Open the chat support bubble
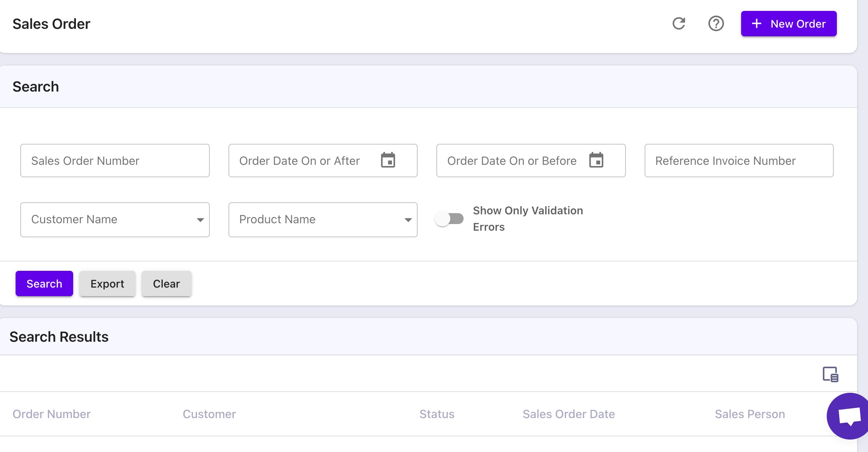Screen dimensions: 868x452 coord(849,416)
